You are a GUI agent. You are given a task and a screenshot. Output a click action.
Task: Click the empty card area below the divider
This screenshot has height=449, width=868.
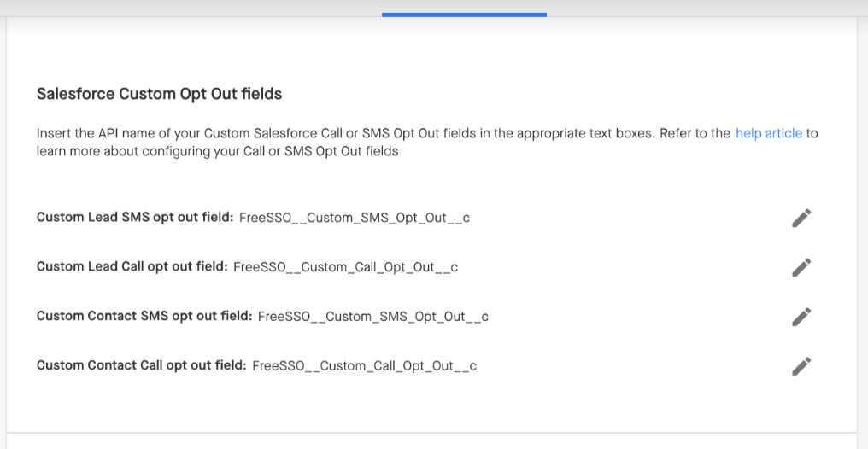coord(431,442)
